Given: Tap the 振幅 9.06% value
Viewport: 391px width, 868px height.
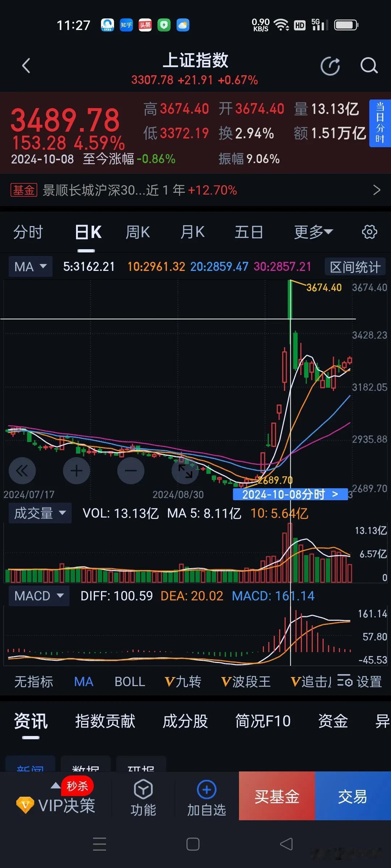Looking at the screenshot, I should [x=249, y=159].
